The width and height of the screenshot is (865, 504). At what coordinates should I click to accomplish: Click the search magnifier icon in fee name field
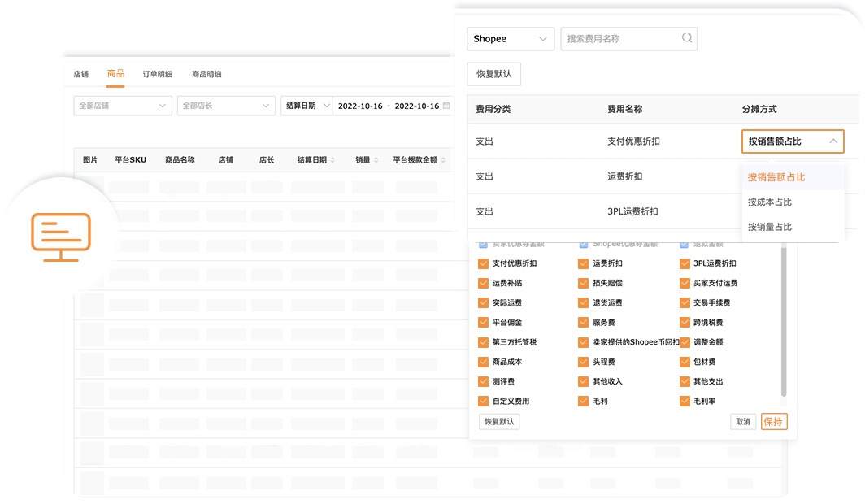click(687, 38)
